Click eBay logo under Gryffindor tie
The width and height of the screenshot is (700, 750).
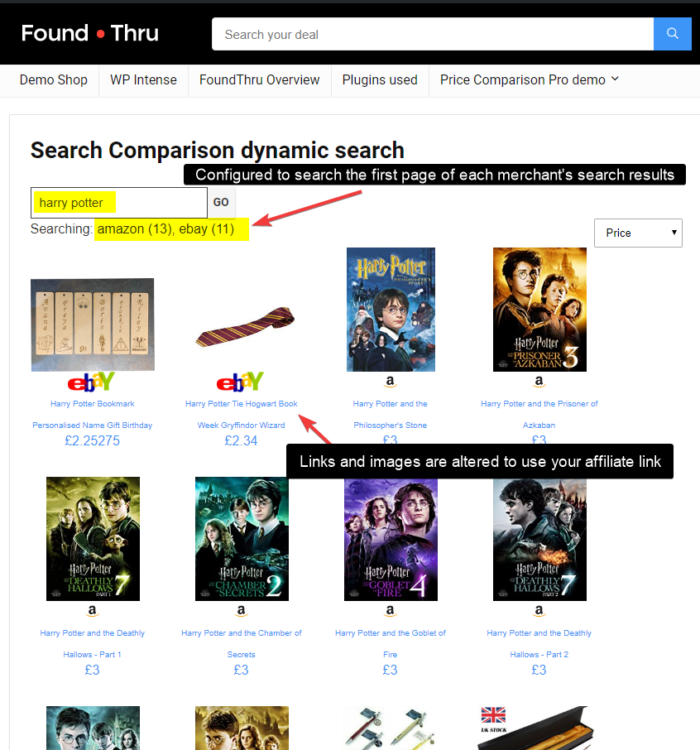240,382
